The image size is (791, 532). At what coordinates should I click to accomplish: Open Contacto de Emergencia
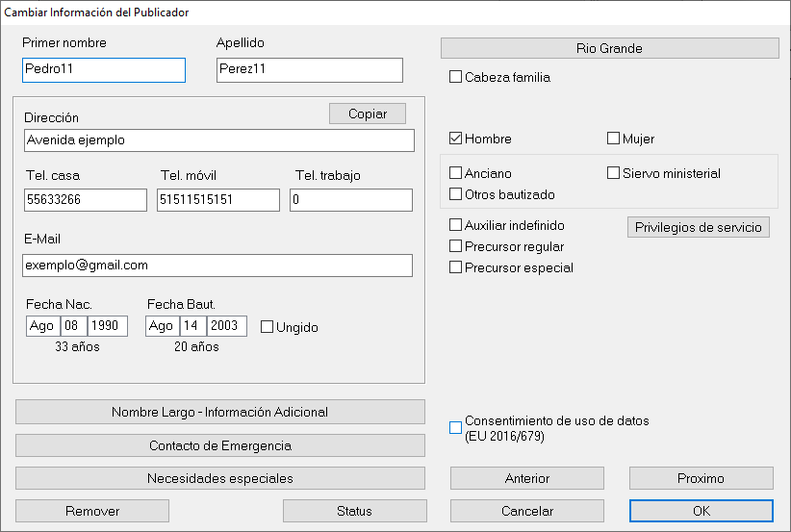[219, 445]
